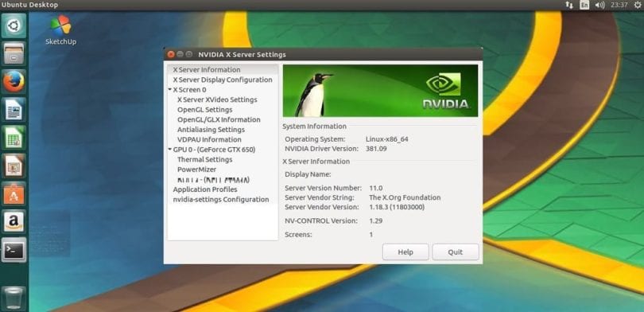
Task: Select OpenGL Settings in sidebar
Action: [x=204, y=110]
